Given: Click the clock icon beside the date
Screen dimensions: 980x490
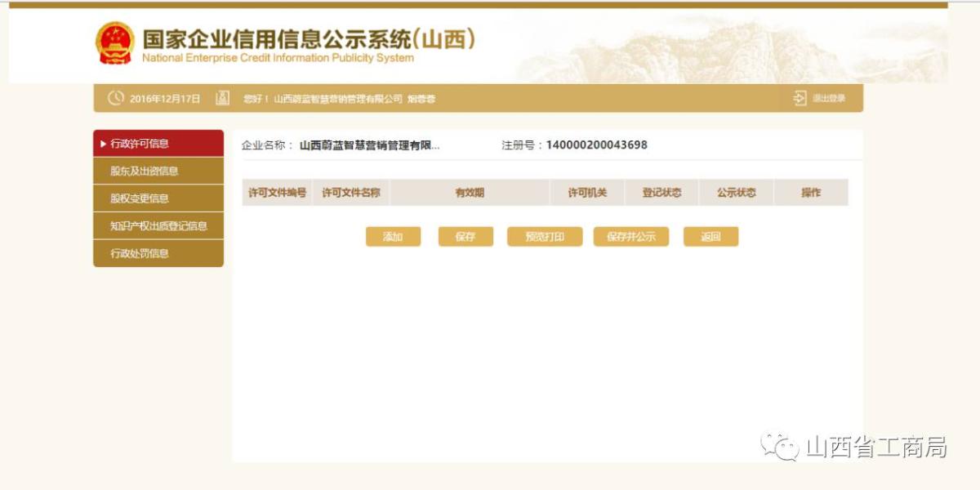Looking at the screenshot, I should click(116, 98).
